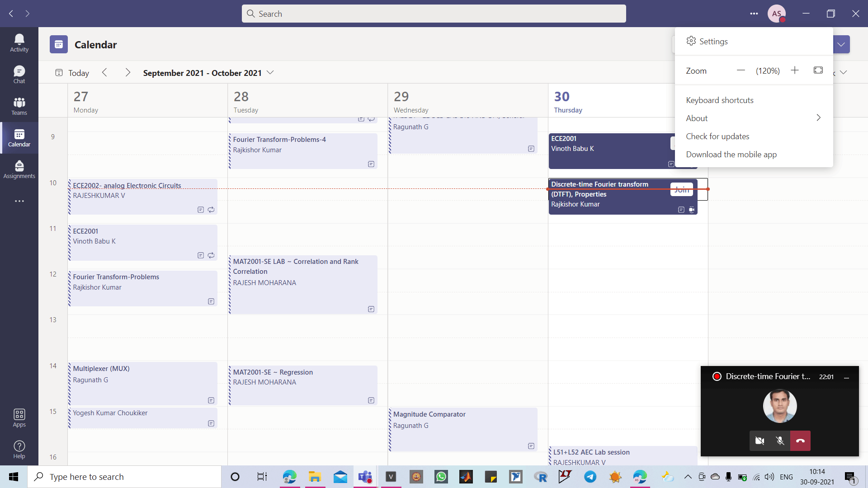
Task: Toggle camera in call mini window
Action: coord(759,441)
